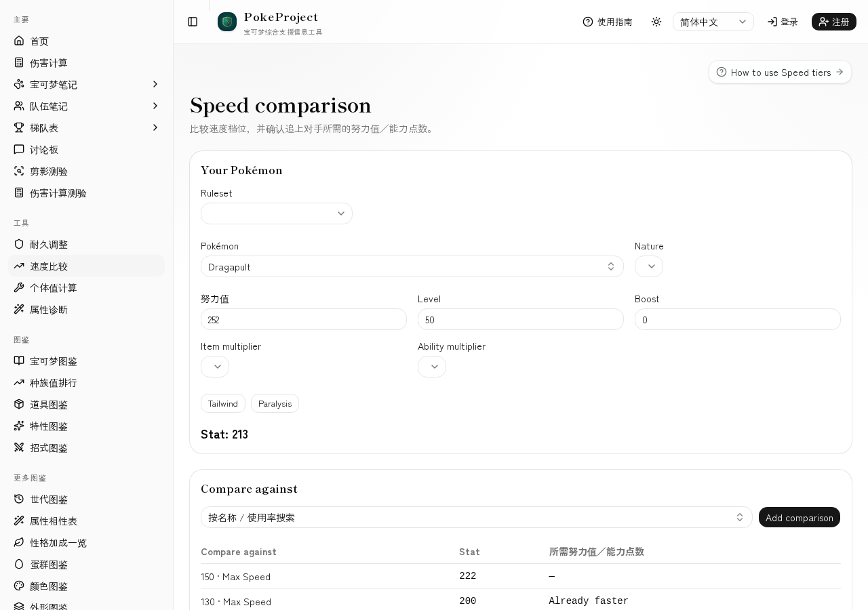
Task: Click the PokeProject title link
Action: coord(281,17)
